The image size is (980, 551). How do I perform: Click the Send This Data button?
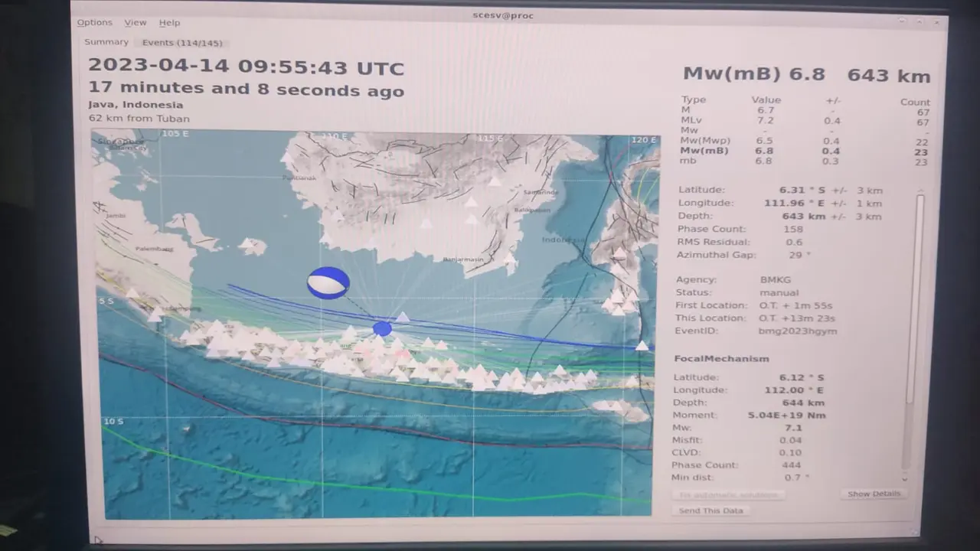[x=710, y=510]
